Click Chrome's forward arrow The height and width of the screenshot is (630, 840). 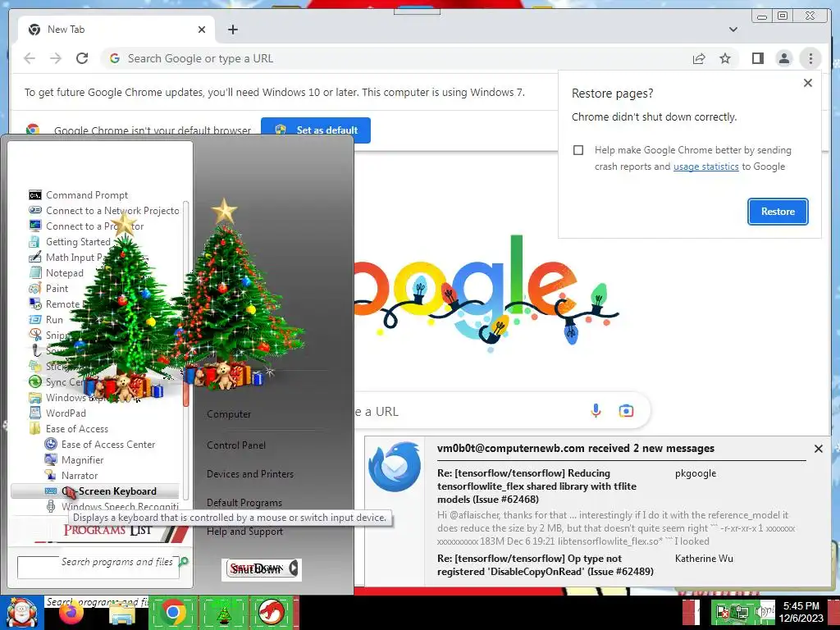pyautogui.click(x=56, y=58)
